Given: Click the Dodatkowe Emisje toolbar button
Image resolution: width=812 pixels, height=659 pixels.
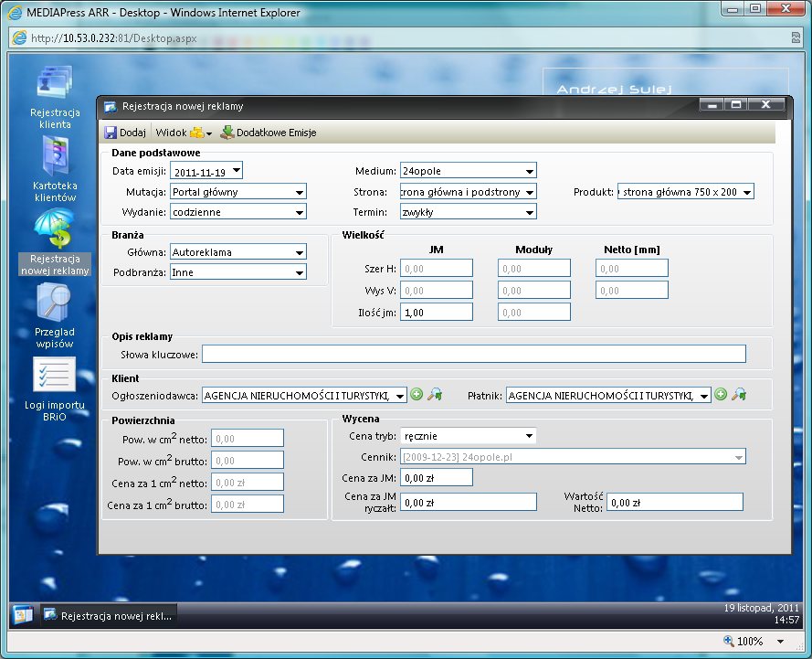Looking at the screenshot, I should [269, 133].
